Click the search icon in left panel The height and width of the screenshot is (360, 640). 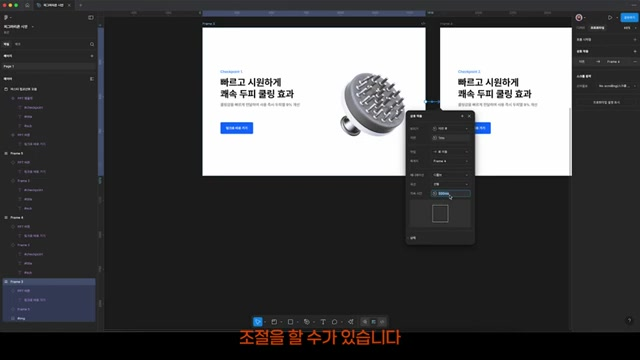[x=92, y=44]
